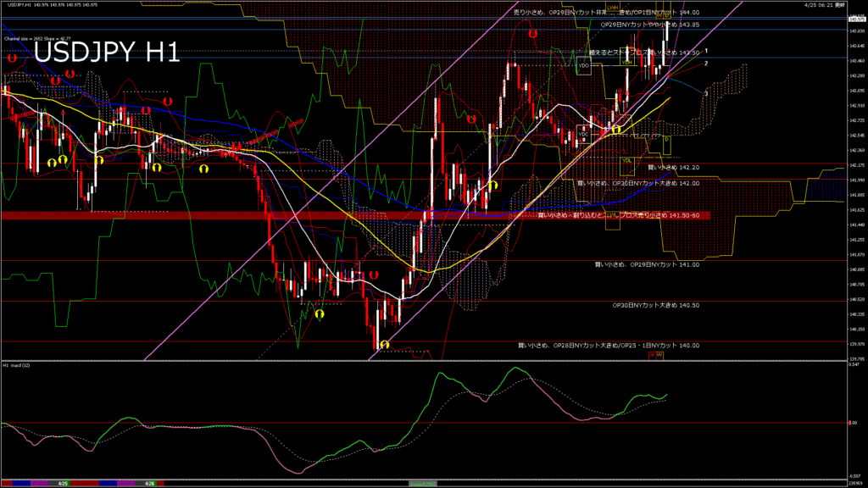
Task: Select projection line endpoint labeled 1
Action: pos(706,52)
